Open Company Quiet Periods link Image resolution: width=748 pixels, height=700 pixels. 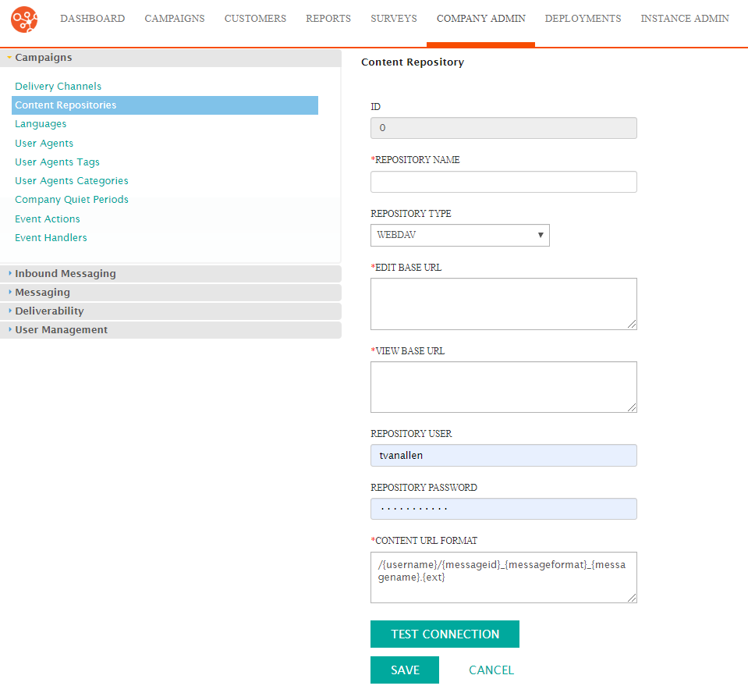click(72, 200)
